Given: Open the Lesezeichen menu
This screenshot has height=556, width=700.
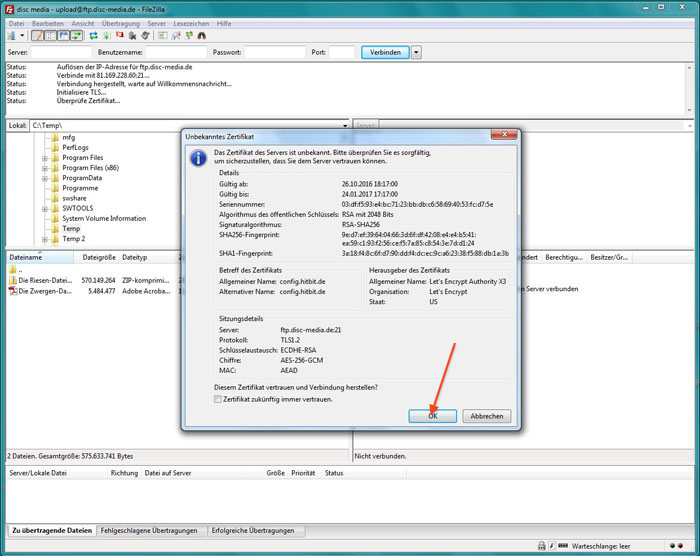Looking at the screenshot, I should point(191,24).
